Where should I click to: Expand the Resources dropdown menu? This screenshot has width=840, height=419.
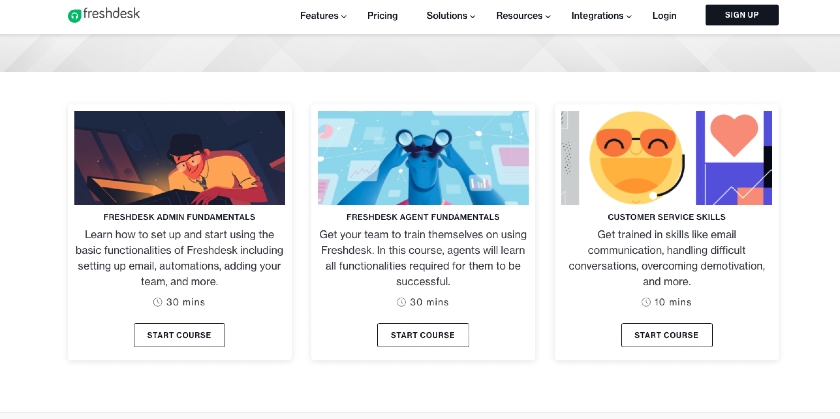(523, 16)
